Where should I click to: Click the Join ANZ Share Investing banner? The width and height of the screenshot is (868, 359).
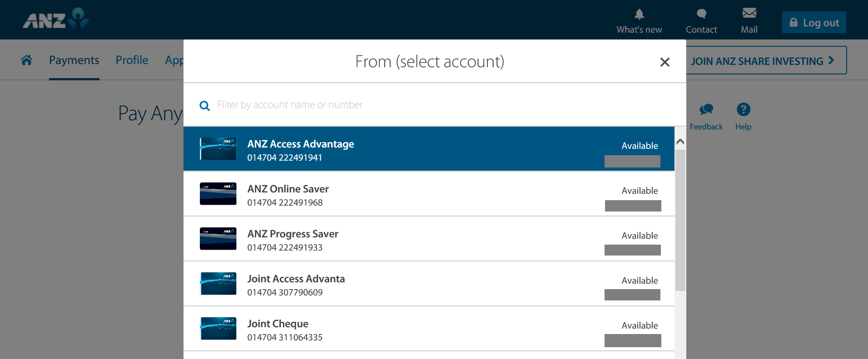(x=766, y=60)
